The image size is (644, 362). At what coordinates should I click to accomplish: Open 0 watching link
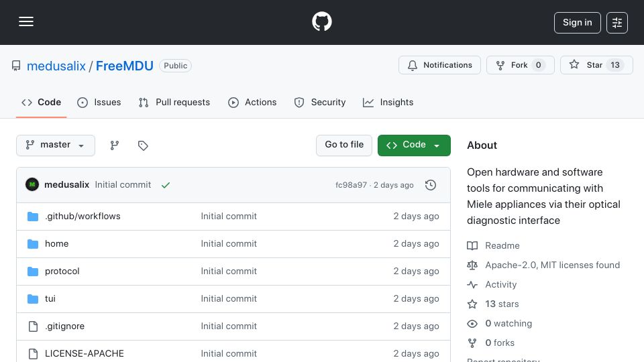point(508,323)
